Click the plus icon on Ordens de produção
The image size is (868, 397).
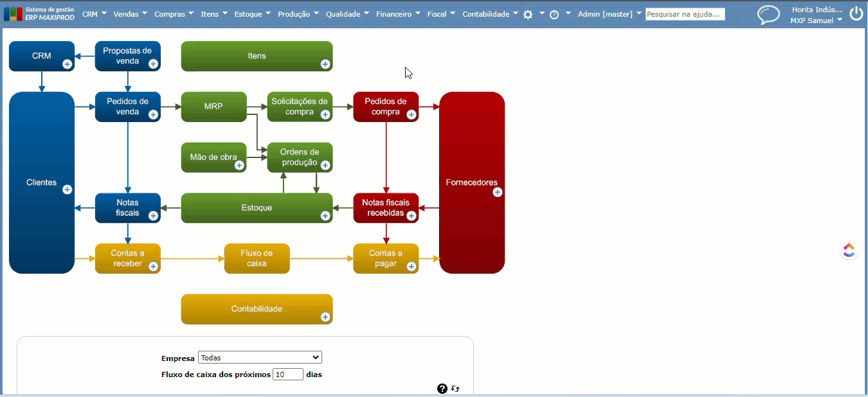(x=325, y=165)
